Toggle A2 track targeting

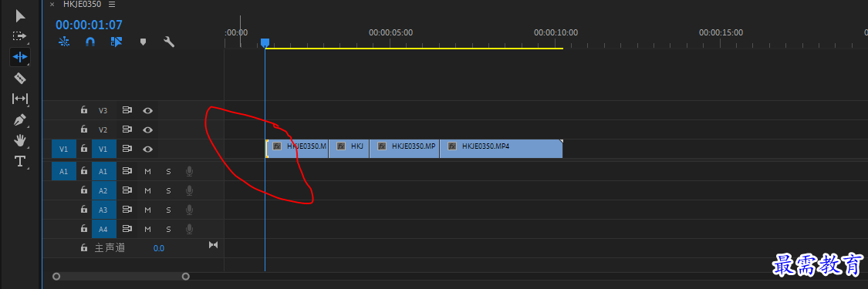pos(104,190)
